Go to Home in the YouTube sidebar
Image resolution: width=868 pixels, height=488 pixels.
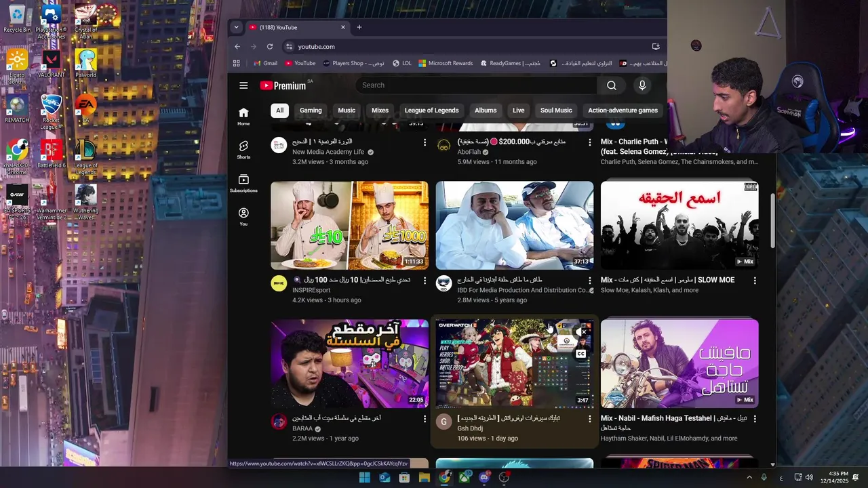pos(243,117)
